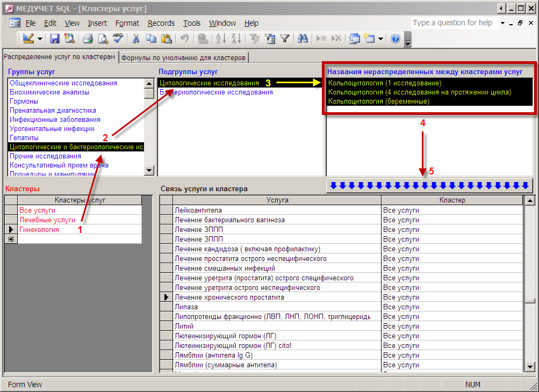Click the Print icon

pyautogui.click(x=88, y=39)
